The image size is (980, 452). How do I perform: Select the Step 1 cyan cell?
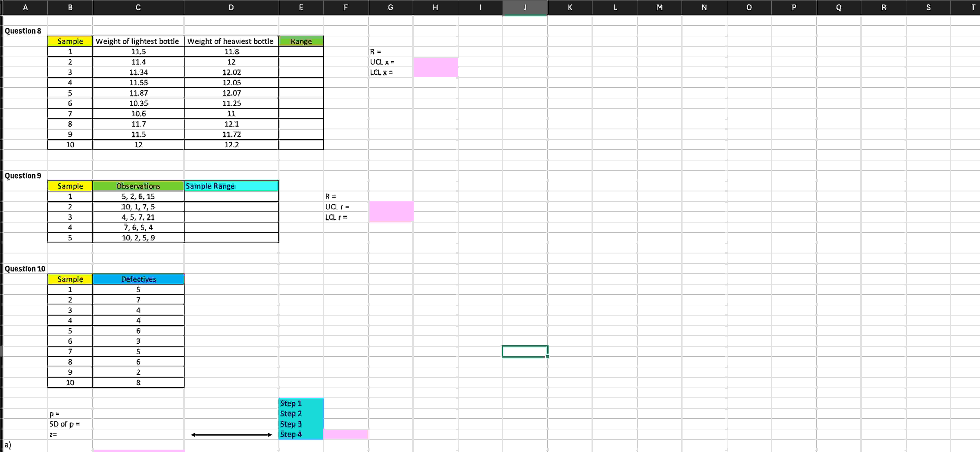(301, 403)
